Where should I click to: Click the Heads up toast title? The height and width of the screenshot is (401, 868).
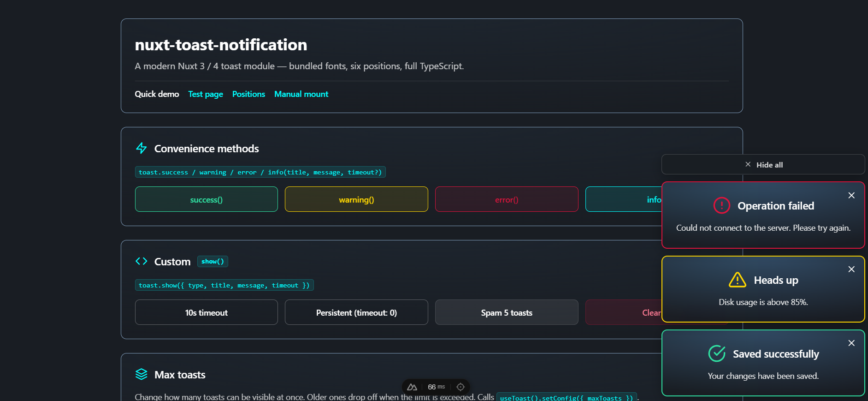point(776,280)
